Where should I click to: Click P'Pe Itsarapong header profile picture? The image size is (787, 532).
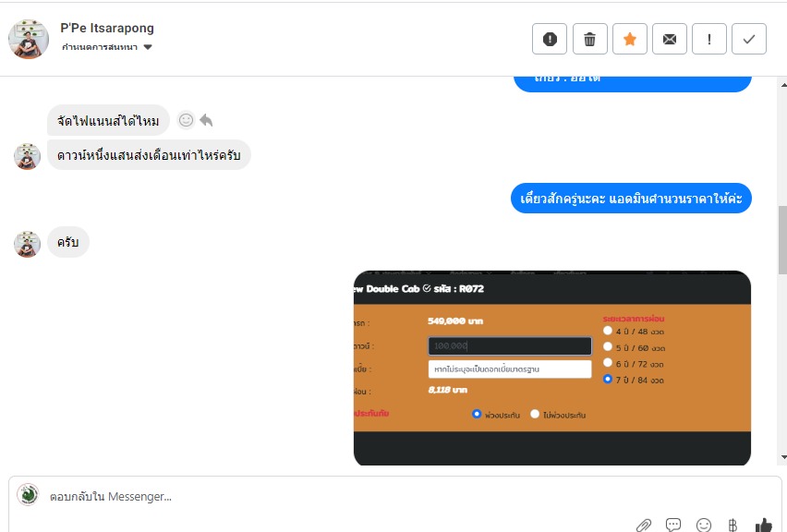(x=29, y=39)
